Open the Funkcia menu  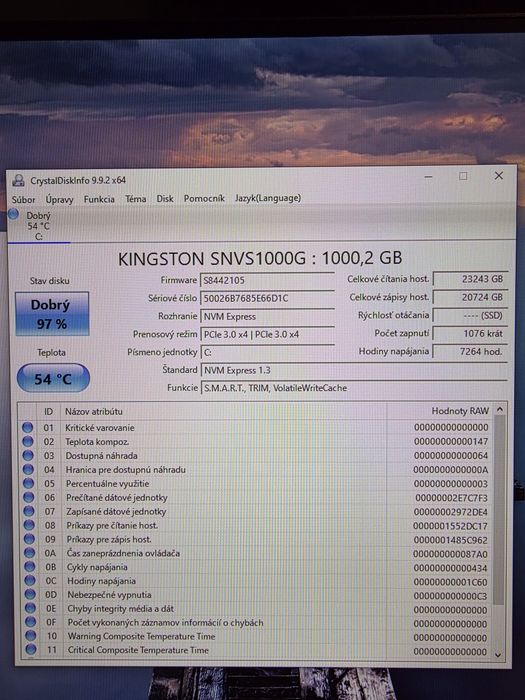[x=99, y=199]
